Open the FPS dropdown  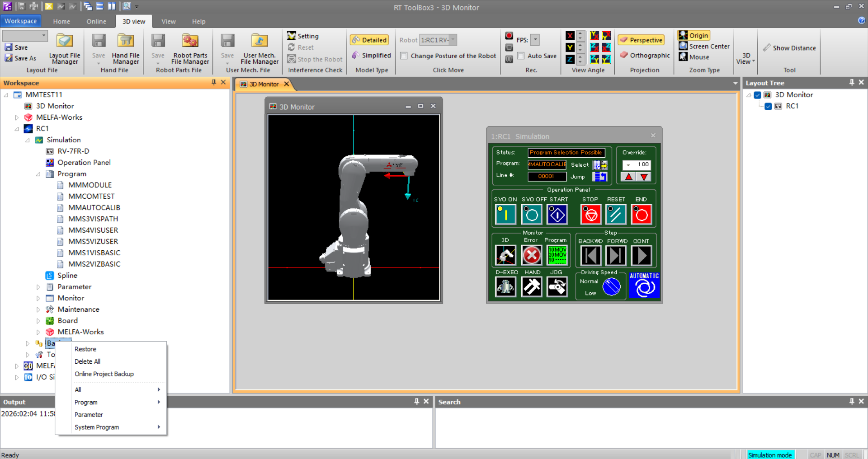(x=535, y=40)
